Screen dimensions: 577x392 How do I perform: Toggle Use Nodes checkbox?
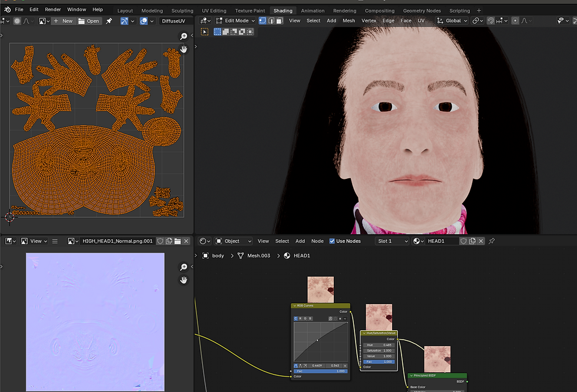pyautogui.click(x=332, y=241)
